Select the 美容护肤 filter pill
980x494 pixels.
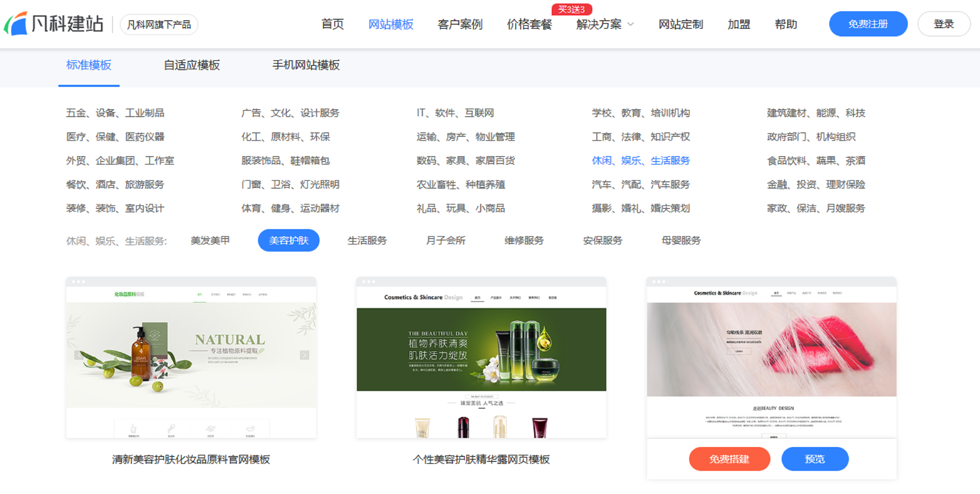coord(289,240)
